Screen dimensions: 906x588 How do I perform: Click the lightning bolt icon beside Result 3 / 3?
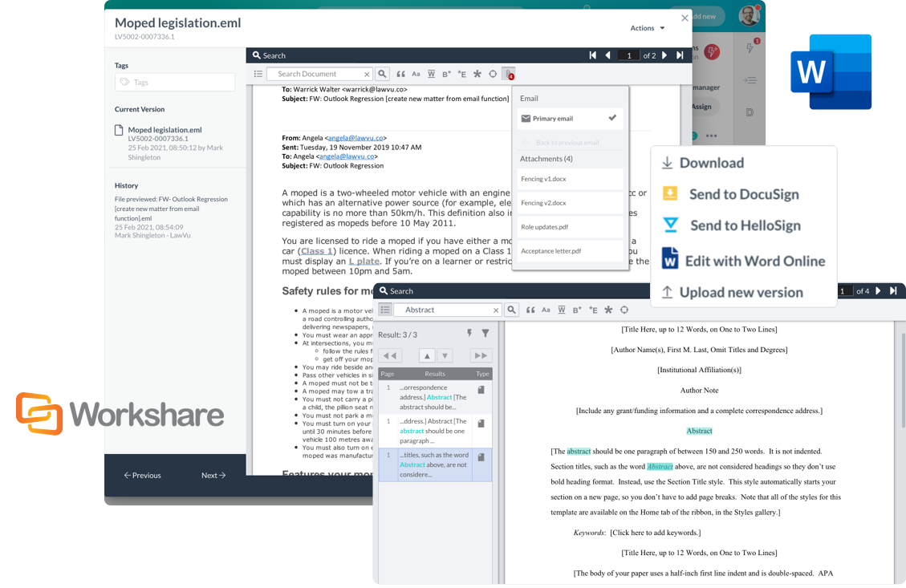pos(469,333)
